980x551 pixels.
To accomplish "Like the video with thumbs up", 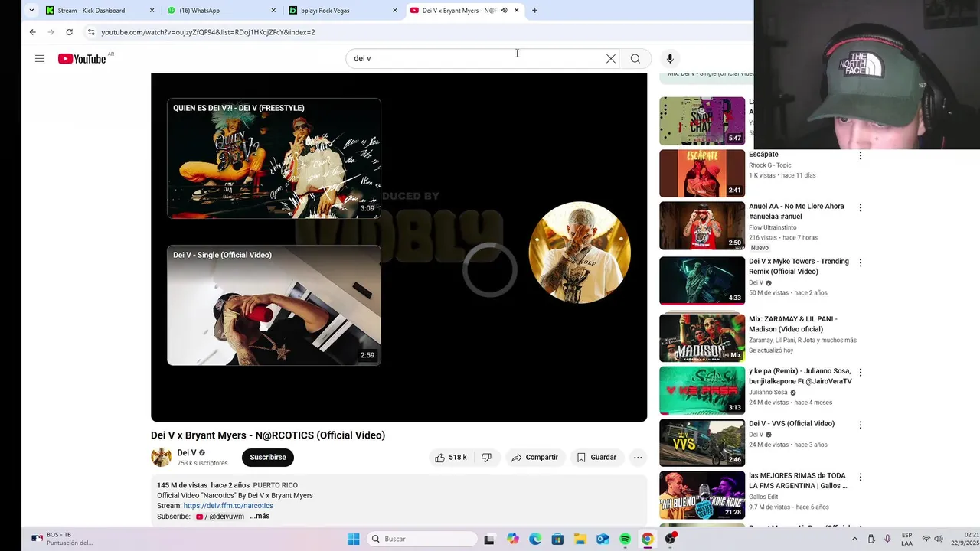I will 451,458.
